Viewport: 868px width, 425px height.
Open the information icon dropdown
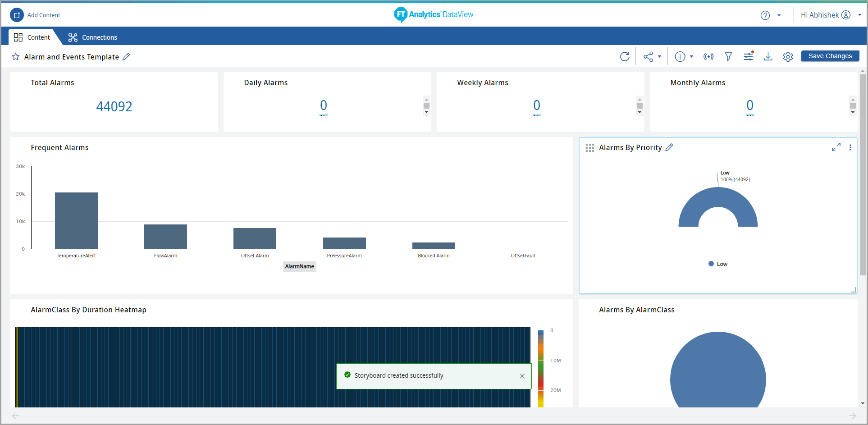click(x=683, y=56)
